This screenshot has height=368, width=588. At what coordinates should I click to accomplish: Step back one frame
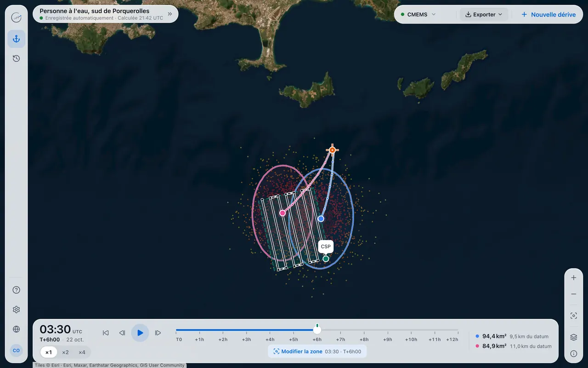tap(122, 333)
